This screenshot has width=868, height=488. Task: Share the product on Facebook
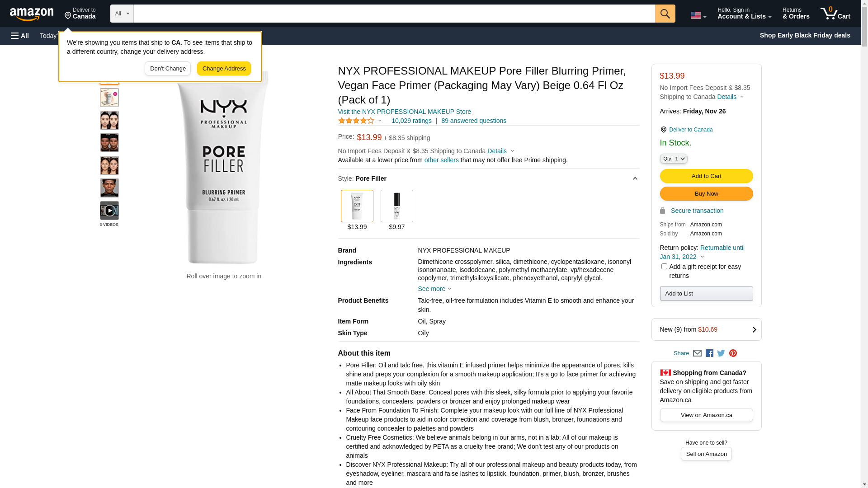(x=709, y=353)
